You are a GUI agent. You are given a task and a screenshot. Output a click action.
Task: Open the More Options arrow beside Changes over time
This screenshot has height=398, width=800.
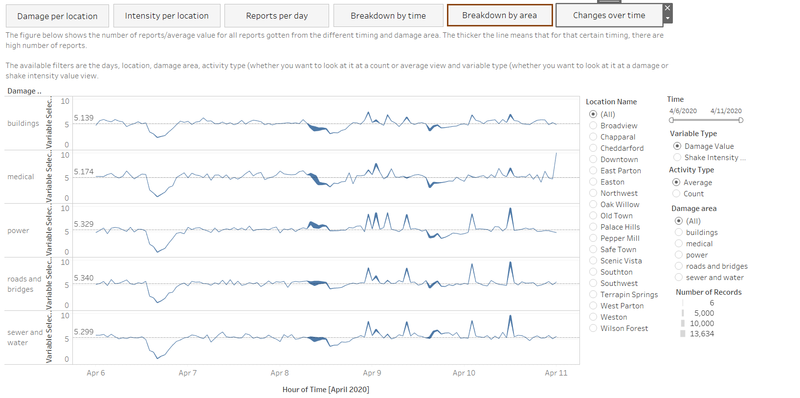click(x=667, y=18)
